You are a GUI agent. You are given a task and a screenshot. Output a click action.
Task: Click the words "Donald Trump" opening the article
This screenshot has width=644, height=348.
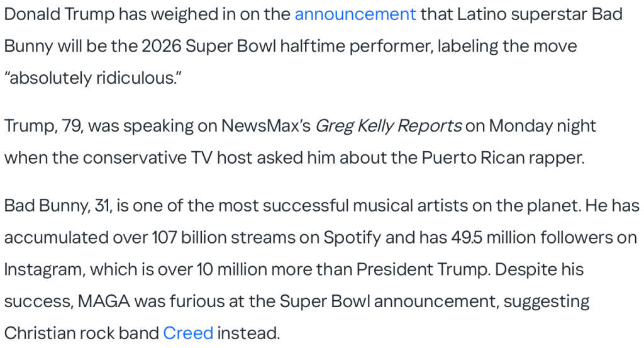59,14
